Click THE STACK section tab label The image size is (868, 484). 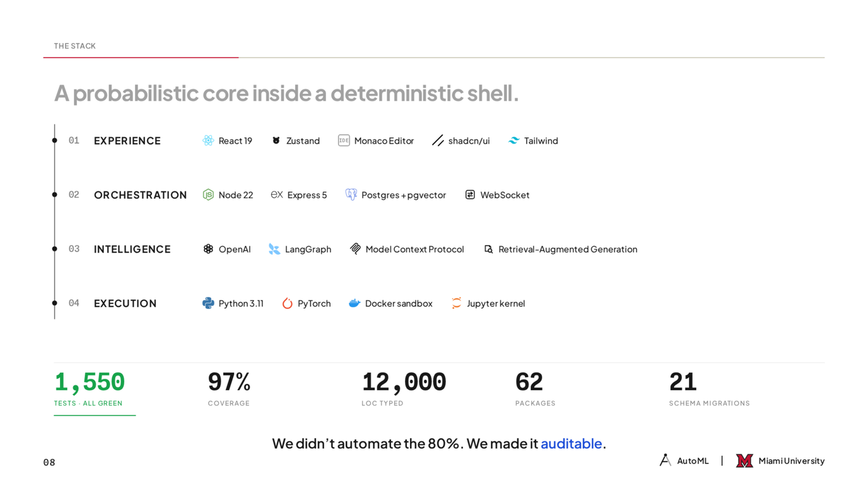[74, 46]
